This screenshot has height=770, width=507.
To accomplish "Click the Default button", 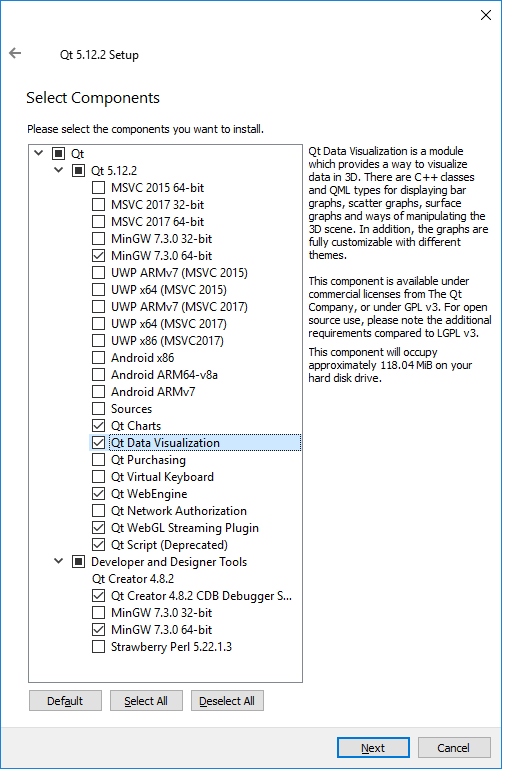I will click(x=65, y=701).
